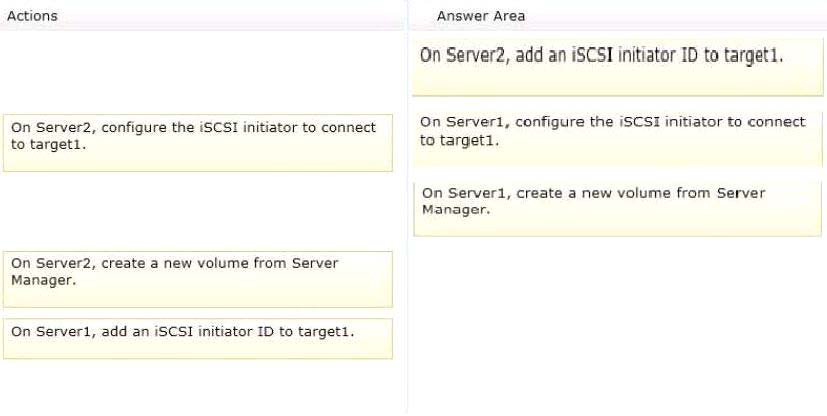Click 'Manager.' in the Server2 new volume action
827x416 pixels.
pos(43,280)
